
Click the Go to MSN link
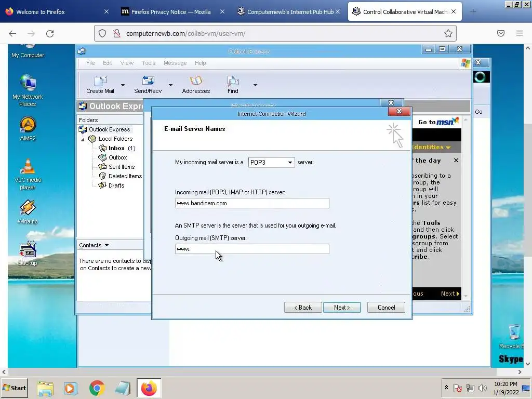tap(438, 122)
